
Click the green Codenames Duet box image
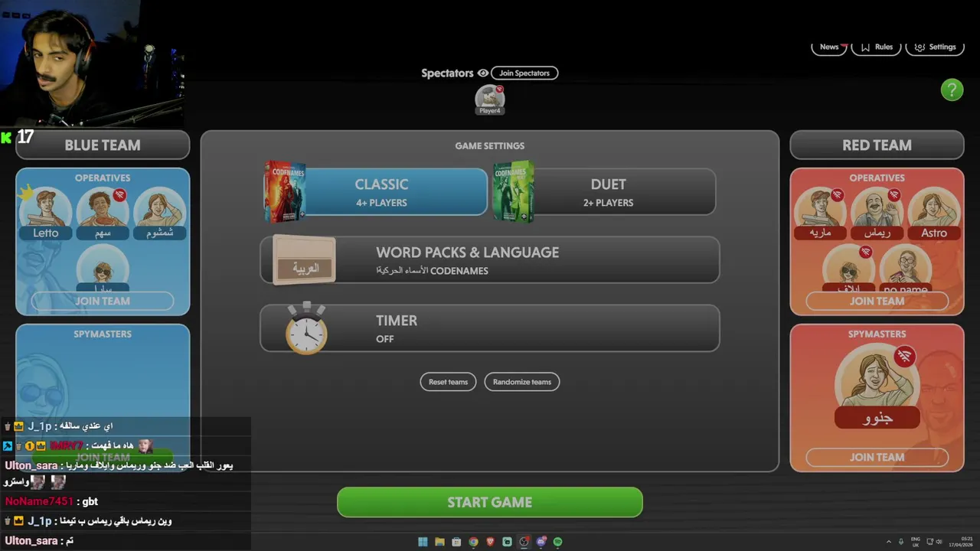tap(513, 191)
